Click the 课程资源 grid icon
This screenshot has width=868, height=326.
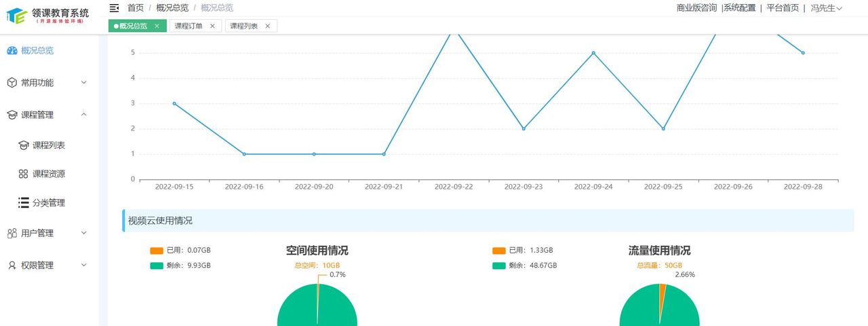(23, 174)
